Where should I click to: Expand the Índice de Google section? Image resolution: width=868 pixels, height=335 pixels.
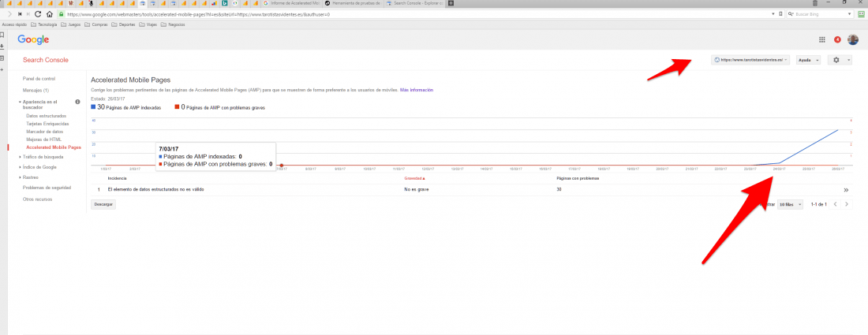(x=20, y=167)
